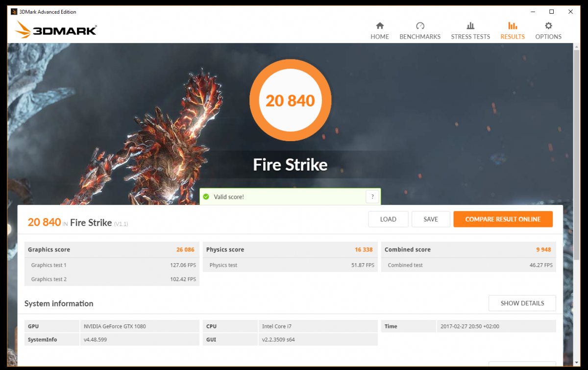Close the 3DMark window
The height and width of the screenshot is (370, 588).
pyautogui.click(x=570, y=12)
